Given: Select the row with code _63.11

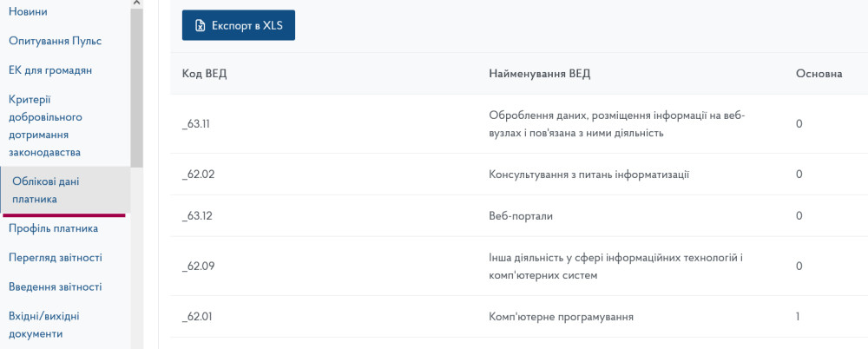Looking at the screenshot, I should [197, 124].
